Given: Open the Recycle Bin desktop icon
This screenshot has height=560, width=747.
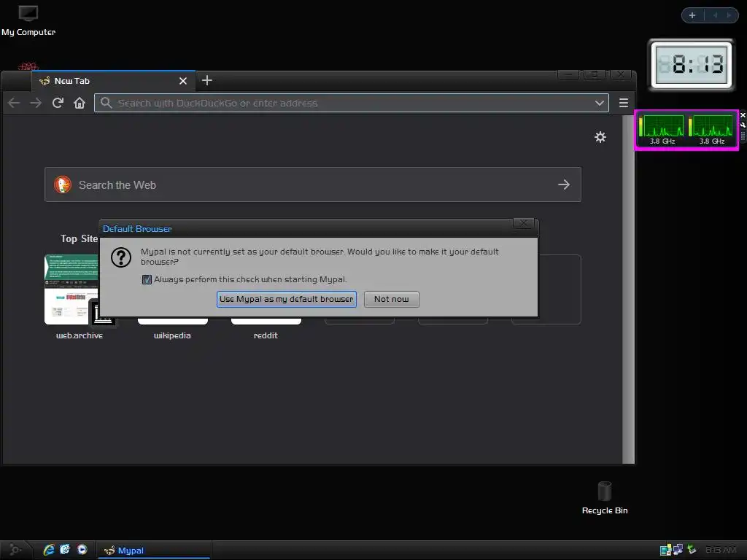Looking at the screenshot, I should coord(605,497).
